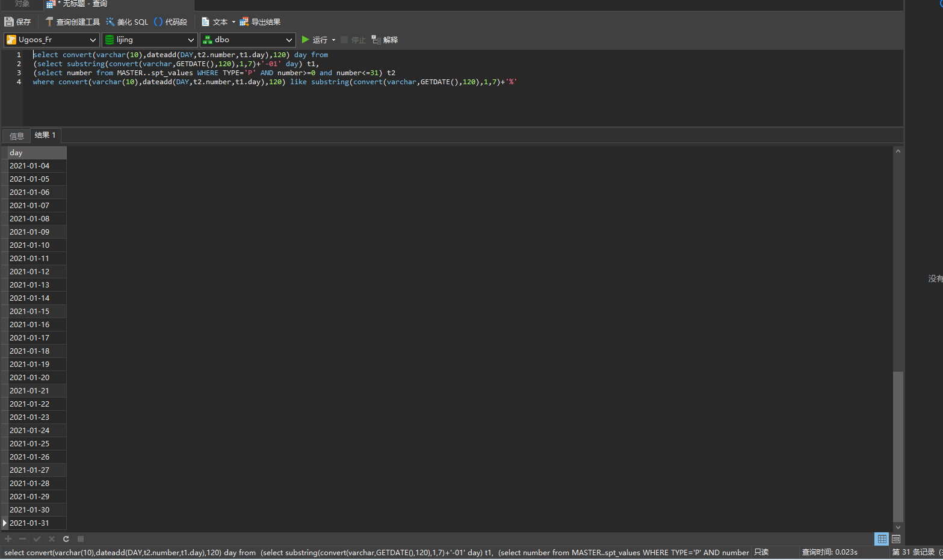Switch to form view icon
The image size is (943, 560).
[896, 539]
